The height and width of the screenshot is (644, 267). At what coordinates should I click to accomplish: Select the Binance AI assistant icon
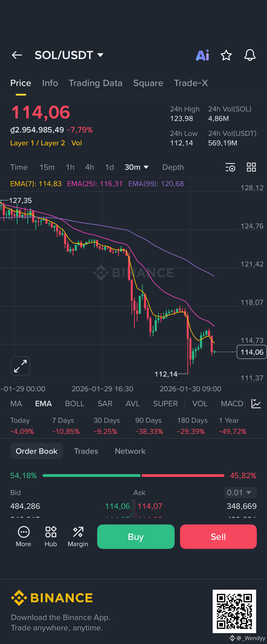(x=203, y=55)
